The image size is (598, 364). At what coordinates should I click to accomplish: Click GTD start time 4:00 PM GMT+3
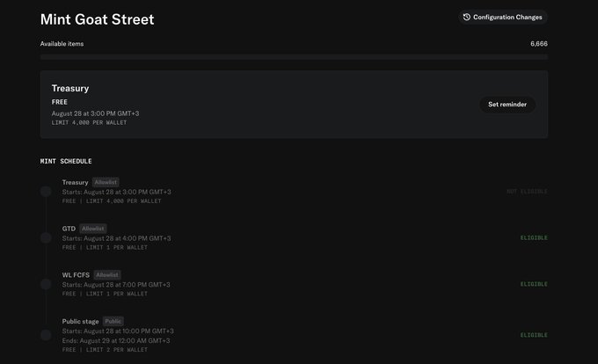117,238
